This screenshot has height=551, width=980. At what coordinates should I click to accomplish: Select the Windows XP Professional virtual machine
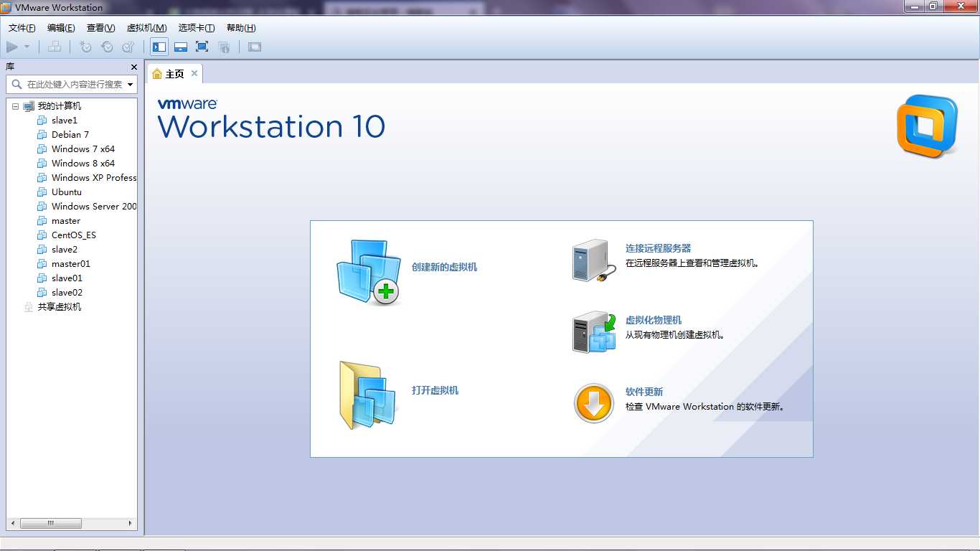point(93,178)
